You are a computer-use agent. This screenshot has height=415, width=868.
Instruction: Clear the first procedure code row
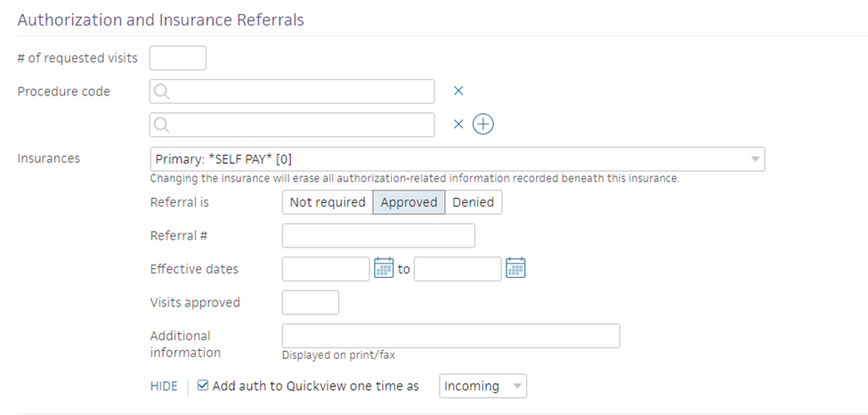[x=458, y=91]
